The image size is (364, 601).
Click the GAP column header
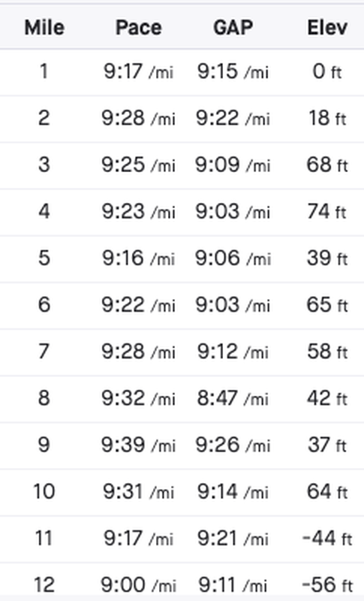click(x=233, y=28)
